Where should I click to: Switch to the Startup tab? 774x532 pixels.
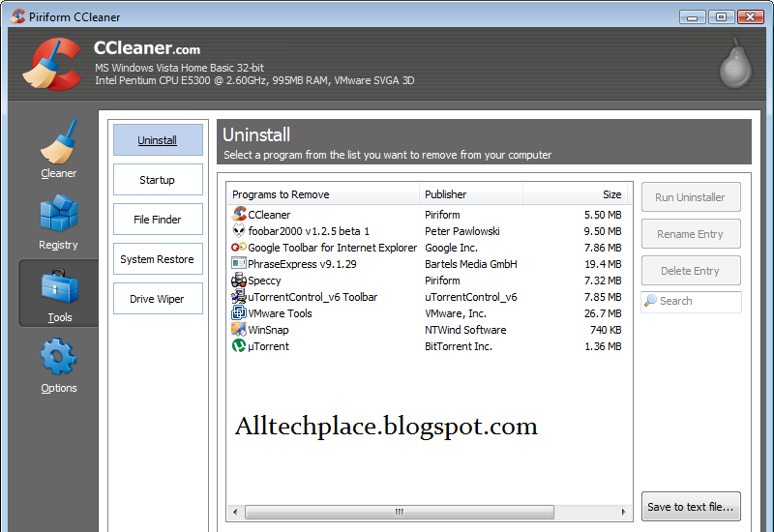pyautogui.click(x=158, y=180)
